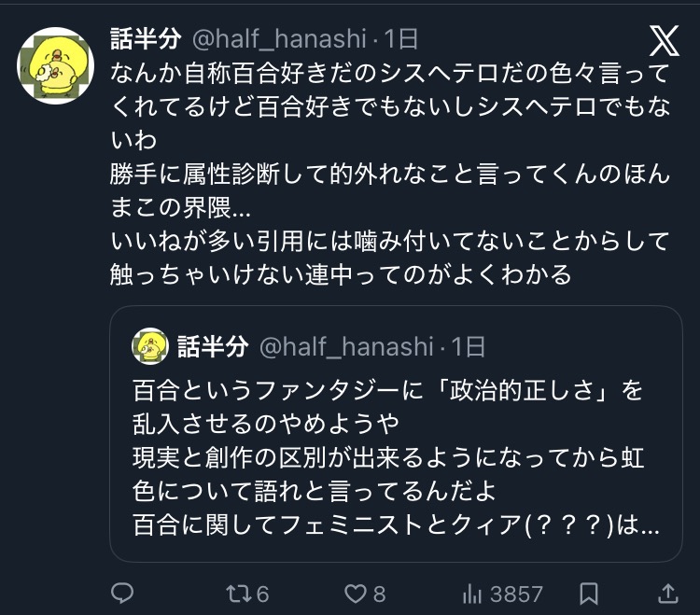Like the post with heart icon

[355, 593]
